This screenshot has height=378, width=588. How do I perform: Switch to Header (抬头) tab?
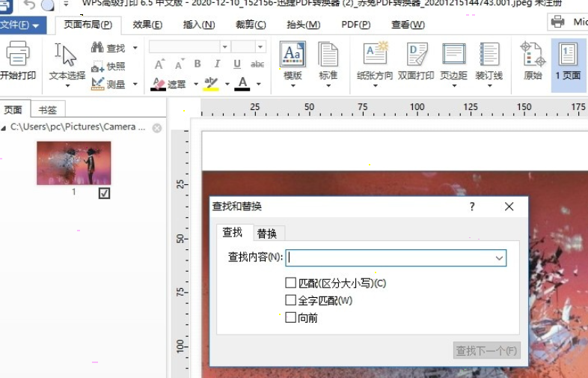tap(303, 25)
